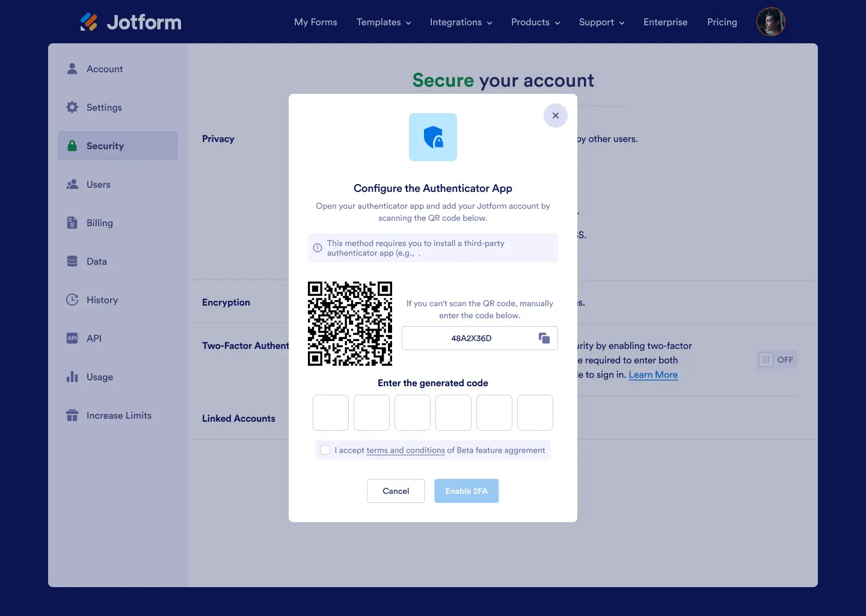Open Pricing in top navigation
866x616 pixels.
[722, 22]
